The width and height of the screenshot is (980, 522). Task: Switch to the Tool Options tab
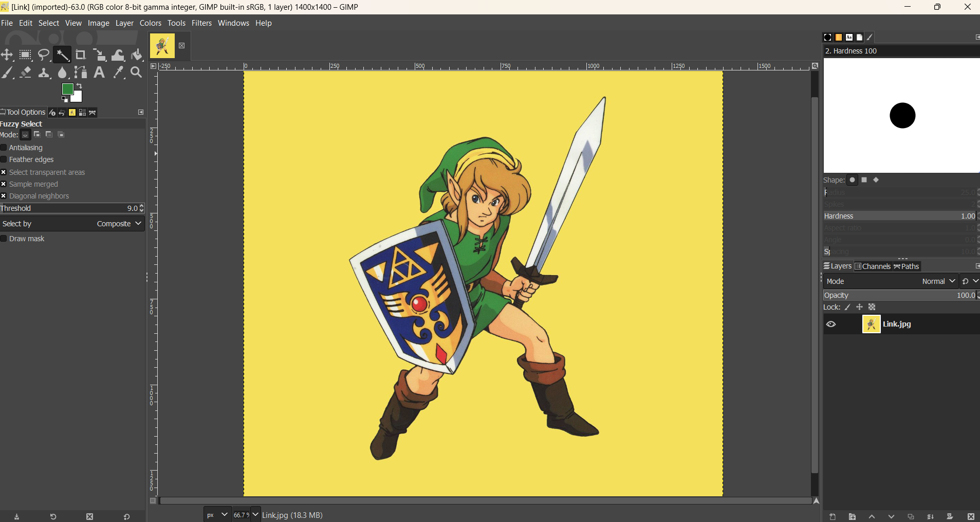pos(23,112)
